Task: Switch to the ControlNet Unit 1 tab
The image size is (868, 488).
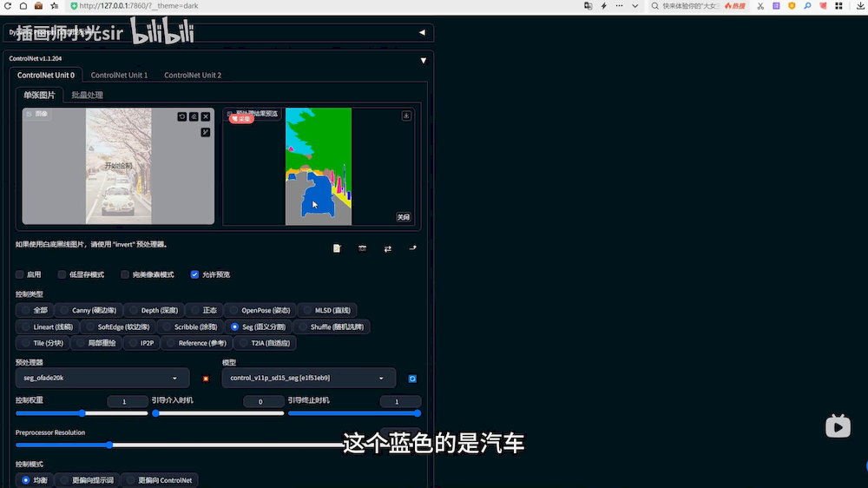Action: point(119,76)
